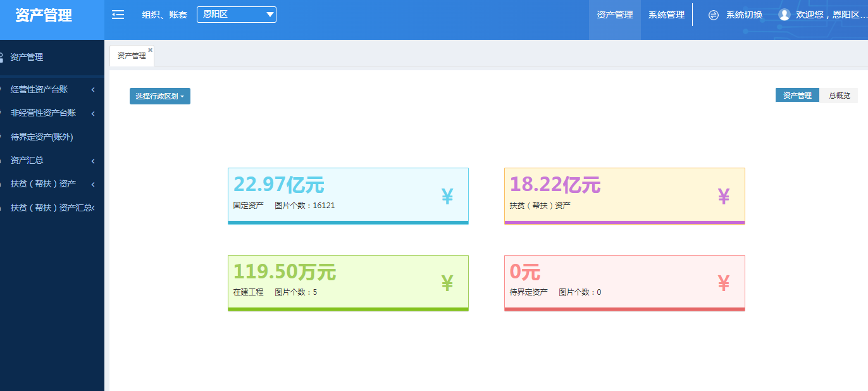Switch view to 总概览 toggle
868x391 pixels.
(x=839, y=96)
